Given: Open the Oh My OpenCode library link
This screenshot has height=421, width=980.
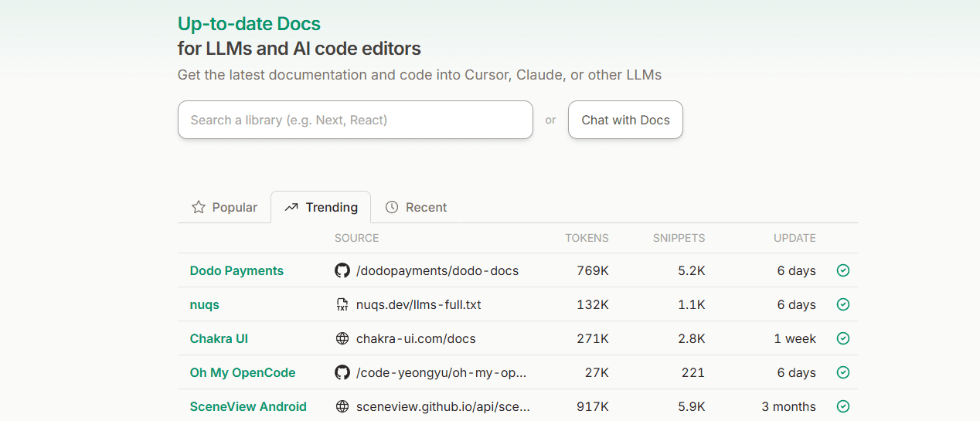Looking at the screenshot, I should click(243, 372).
